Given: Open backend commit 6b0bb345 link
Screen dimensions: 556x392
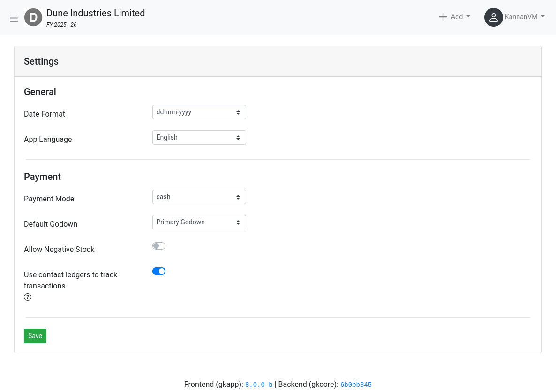Looking at the screenshot, I should pos(356,385).
